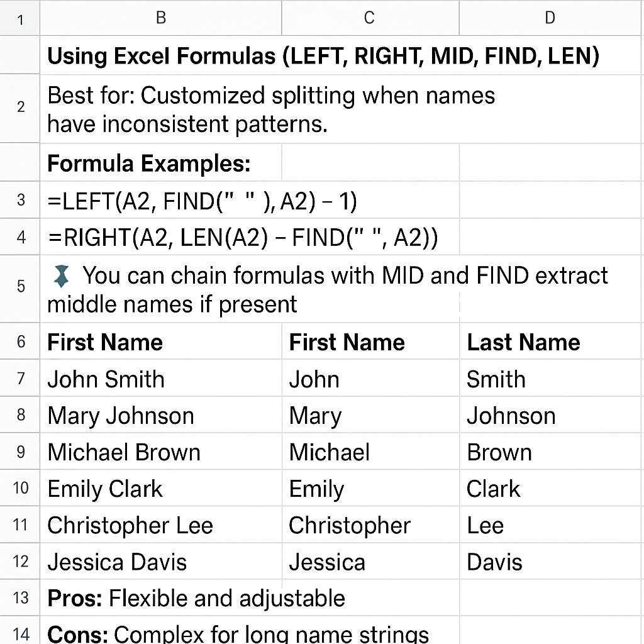Click the Christopher Lee full name cell

[161, 525]
